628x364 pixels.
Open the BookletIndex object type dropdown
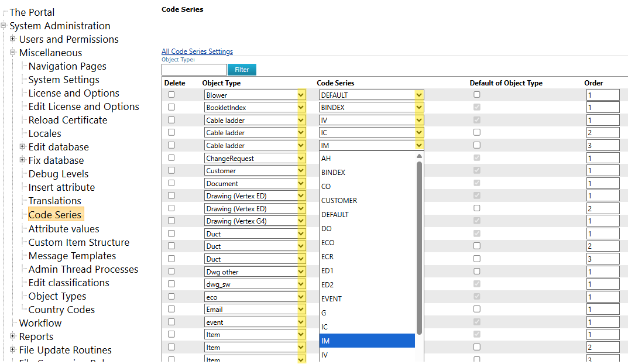pos(255,108)
